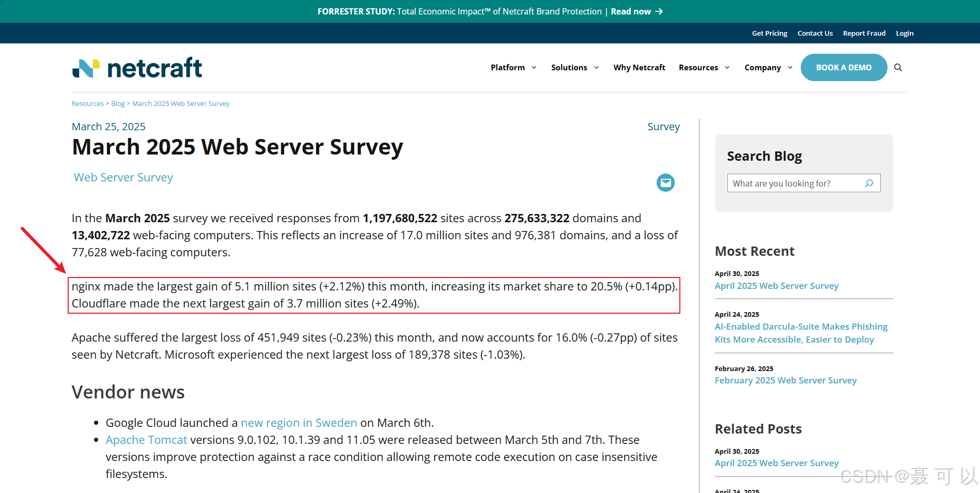Open April 2025 Web Server Survey under Related Posts

tap(776, 463)
